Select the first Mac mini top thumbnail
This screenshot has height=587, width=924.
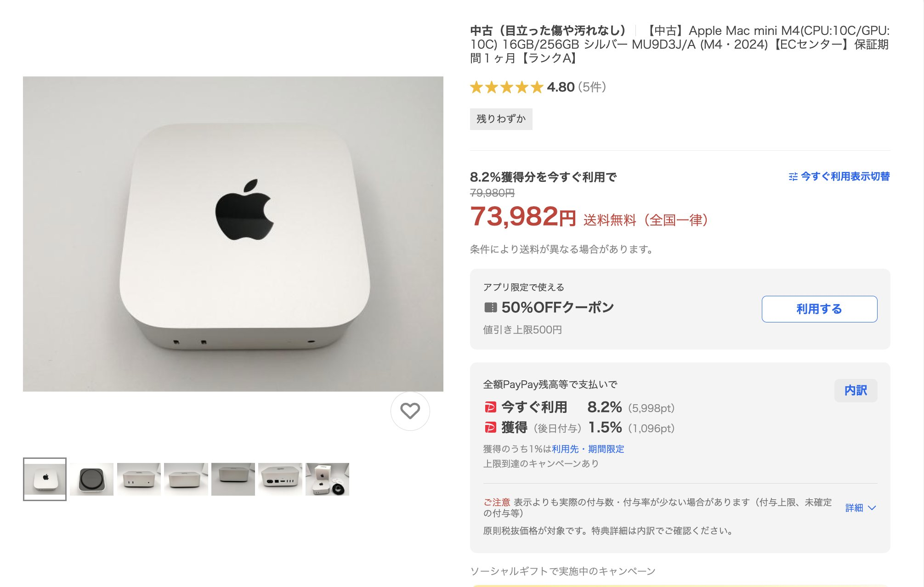click(x=45, y=479)
